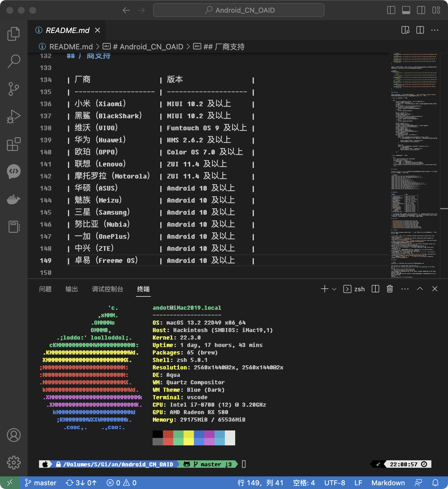Switch to the 问题 panel tab
The image size is (448, 489).
coord(45,289)
